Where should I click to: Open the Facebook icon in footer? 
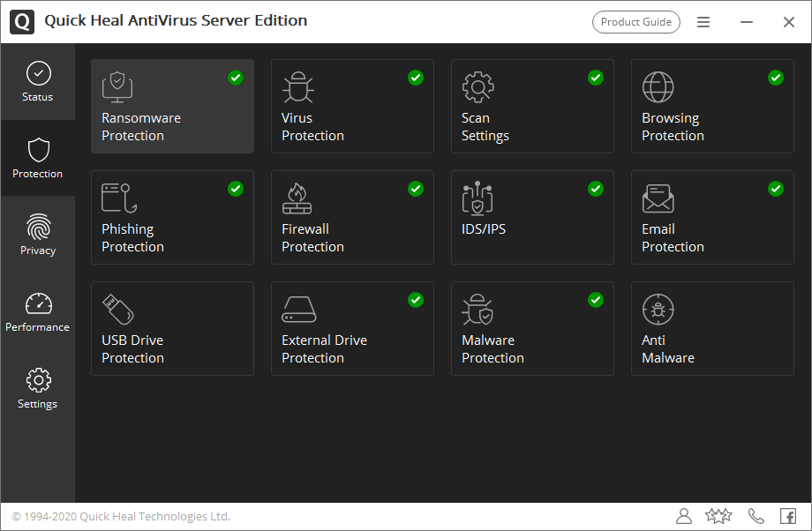click(x=788, y=516)
